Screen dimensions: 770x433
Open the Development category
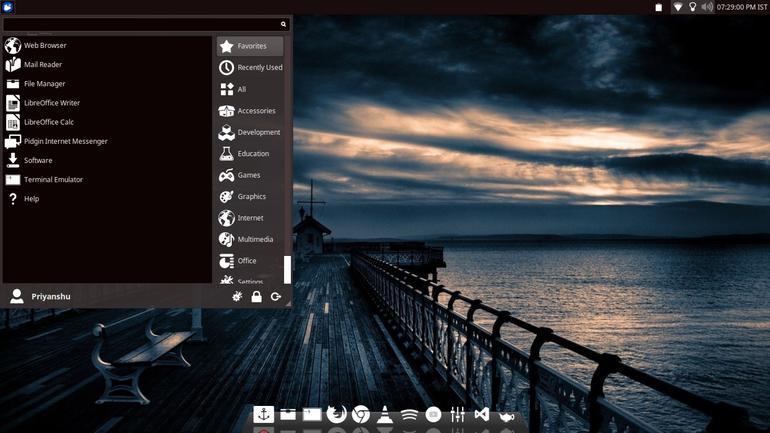tap(250, 132)
